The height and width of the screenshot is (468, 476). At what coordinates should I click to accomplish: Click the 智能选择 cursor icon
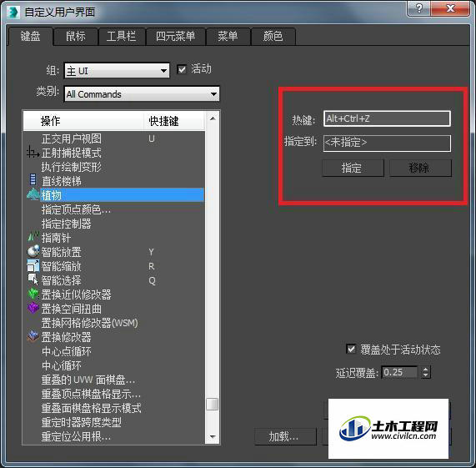[x=33, y=279]
